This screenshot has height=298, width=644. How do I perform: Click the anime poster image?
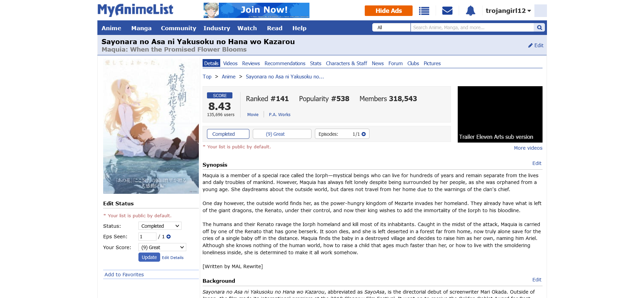click(151, 126)
